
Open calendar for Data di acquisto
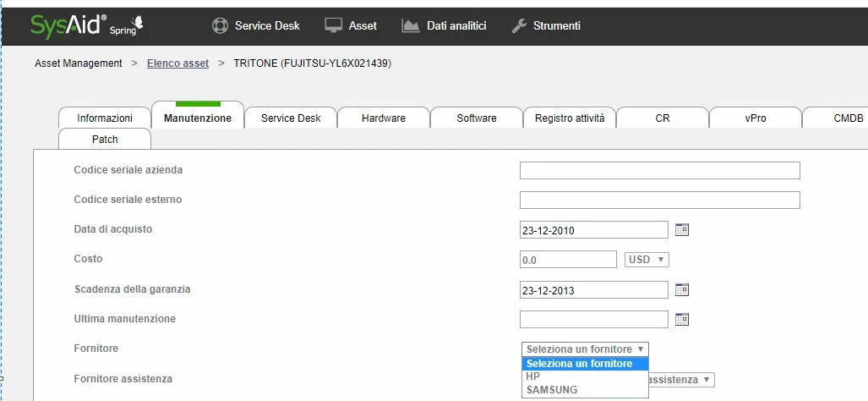[x=682, y=229]
